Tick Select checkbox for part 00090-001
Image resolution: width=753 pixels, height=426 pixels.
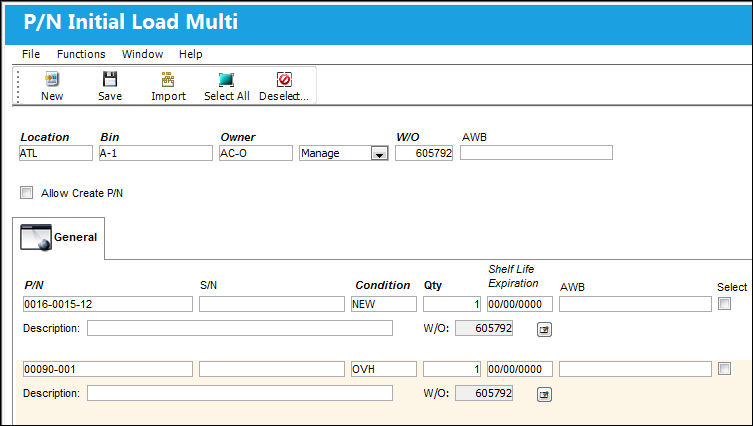click(x=724, y=369)
